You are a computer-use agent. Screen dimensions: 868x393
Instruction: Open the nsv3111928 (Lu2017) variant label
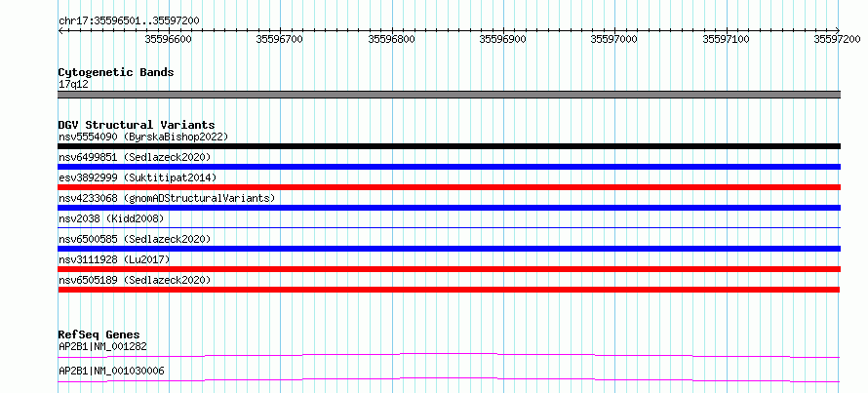coord(114,259)
